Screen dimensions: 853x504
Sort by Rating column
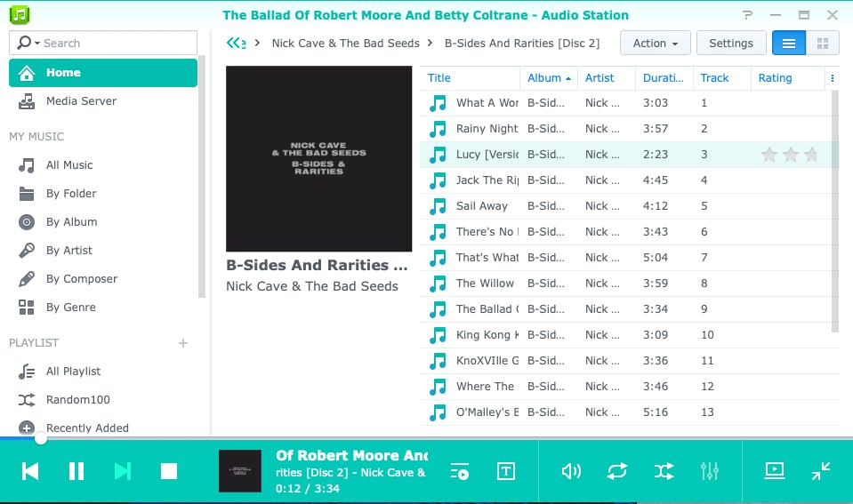coord(788,77)
